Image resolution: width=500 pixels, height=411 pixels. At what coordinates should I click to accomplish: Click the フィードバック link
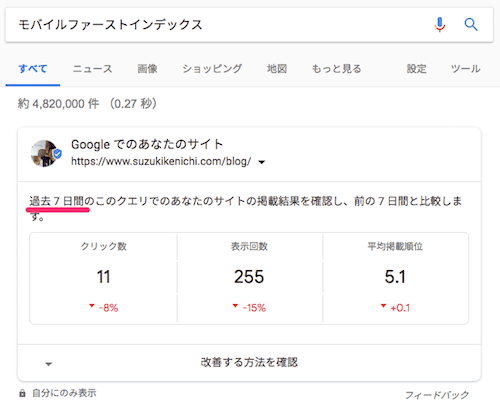tap(437, 395)
